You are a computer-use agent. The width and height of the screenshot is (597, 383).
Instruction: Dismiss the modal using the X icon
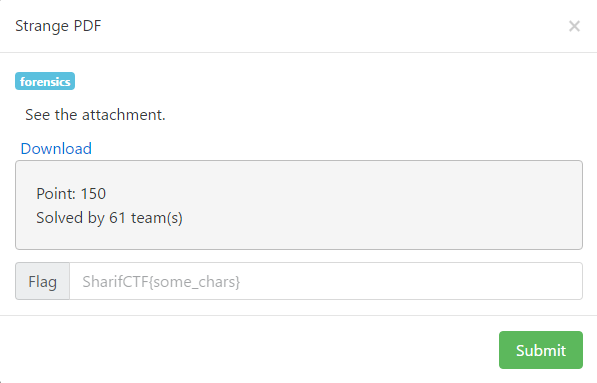[574, 26]
